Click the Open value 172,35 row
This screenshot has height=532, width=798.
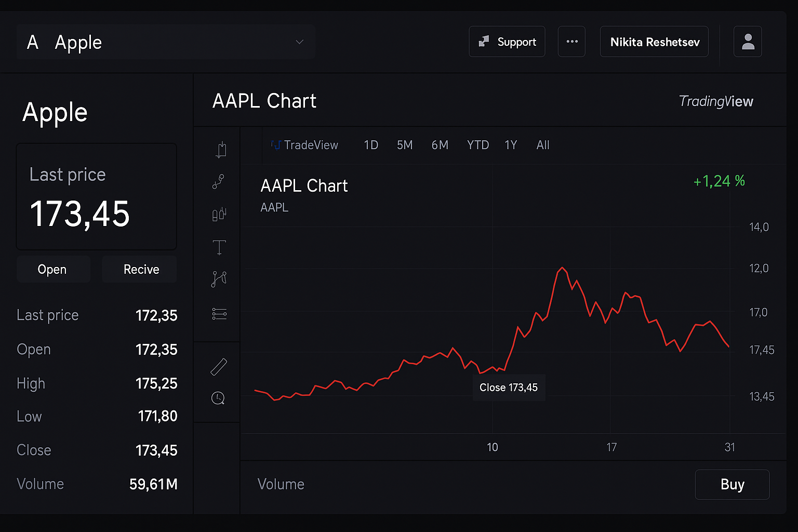(97, 350)
